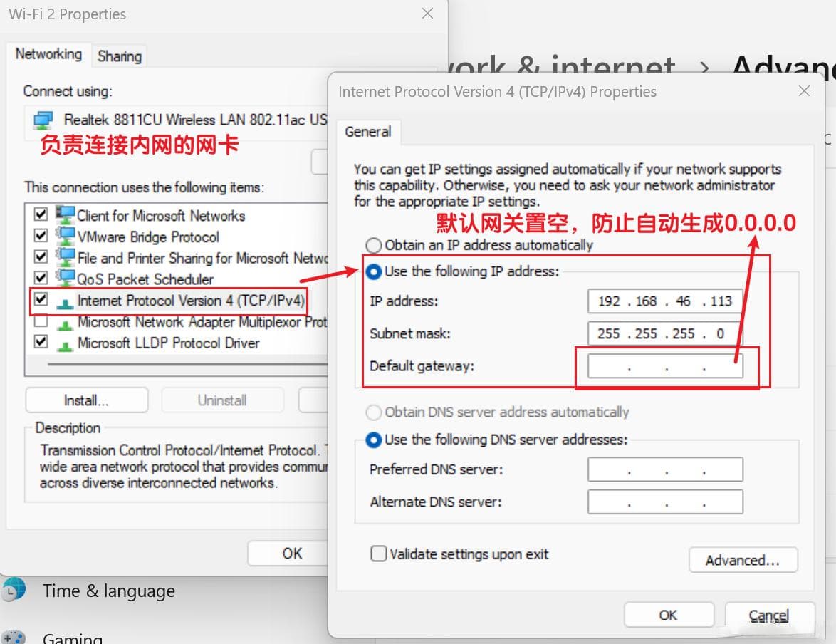The height and width of the screenshot is (644, 836).
Task: Open Advanced... TCP/IP settings
Action: pos(743,560)
